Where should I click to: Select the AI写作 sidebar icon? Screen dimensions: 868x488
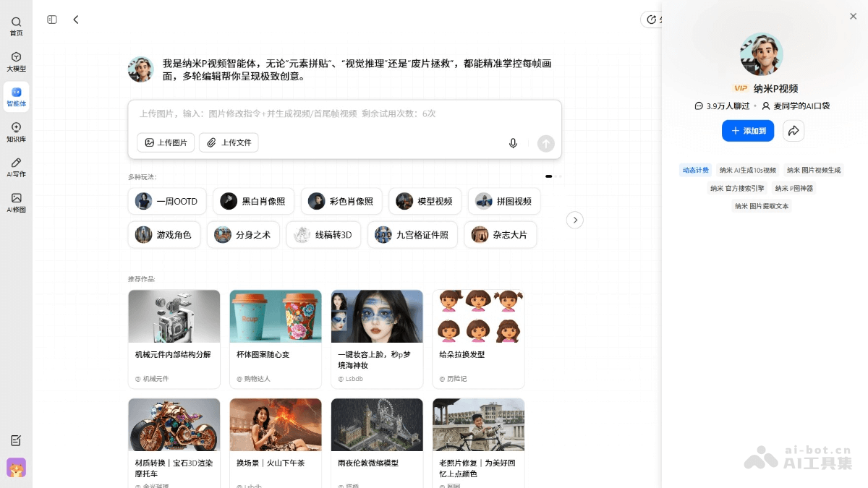pos(16,168)
